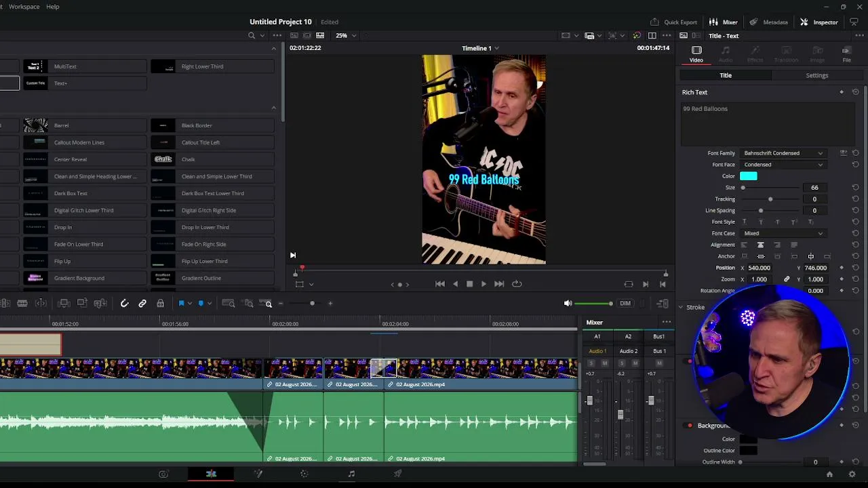Click the Quick Export button
The width and height of the screenshot is (868, 488).
pos(673,22)
